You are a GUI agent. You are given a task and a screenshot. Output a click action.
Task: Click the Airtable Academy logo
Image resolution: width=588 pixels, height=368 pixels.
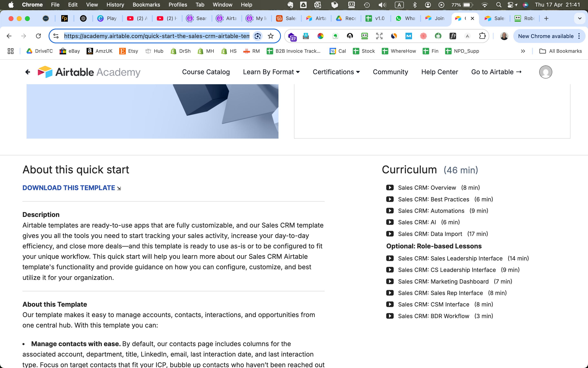point(89,72)
